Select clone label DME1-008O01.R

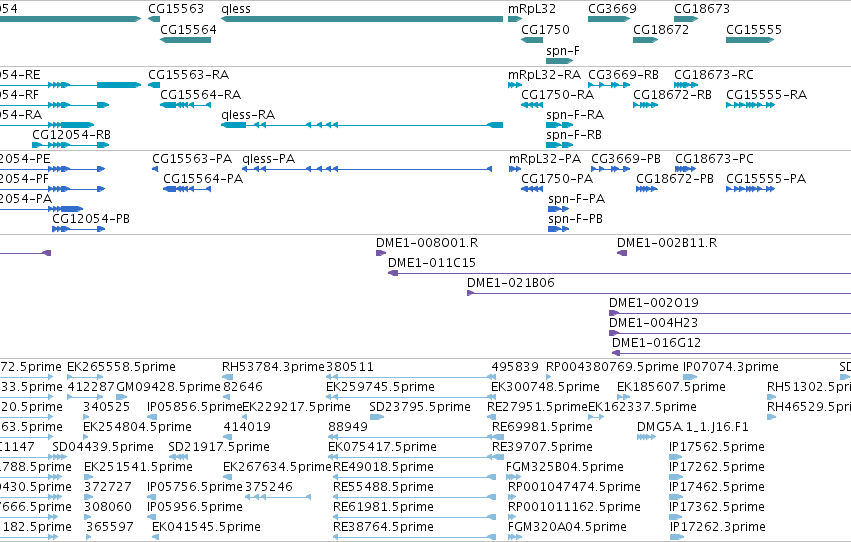pos(427,243)
